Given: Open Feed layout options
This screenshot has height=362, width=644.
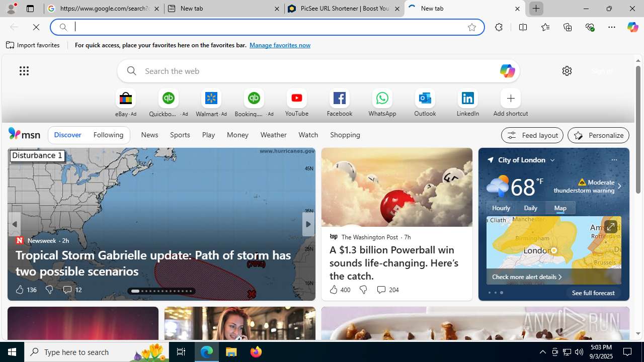Looking at the screenshot, I should (532, 135).
